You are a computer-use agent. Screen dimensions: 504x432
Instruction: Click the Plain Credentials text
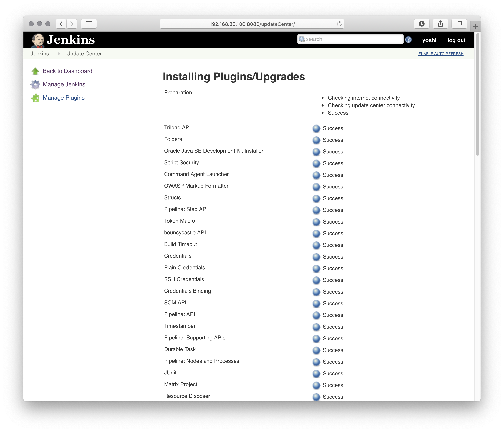point(184,268)
